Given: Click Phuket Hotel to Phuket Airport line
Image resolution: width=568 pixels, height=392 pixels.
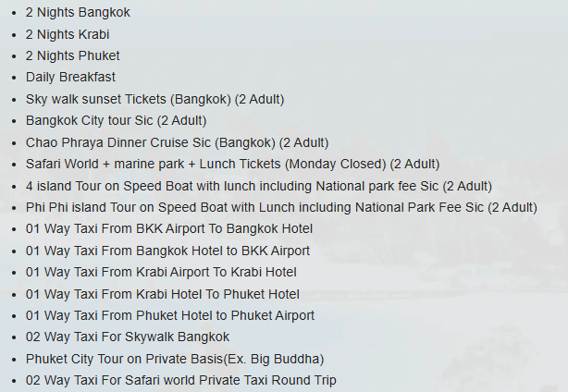Looking at the screenshot, I should coord(170,315).
